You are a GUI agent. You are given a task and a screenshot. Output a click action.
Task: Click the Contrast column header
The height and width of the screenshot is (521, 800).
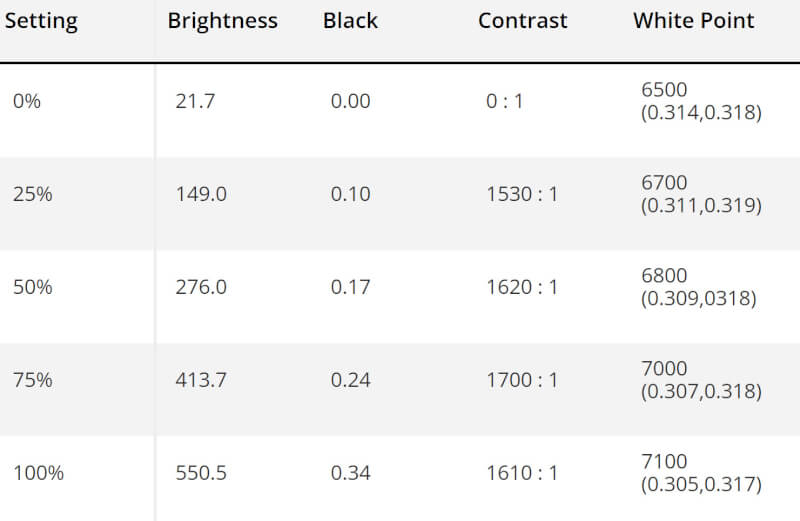(523, 21)
